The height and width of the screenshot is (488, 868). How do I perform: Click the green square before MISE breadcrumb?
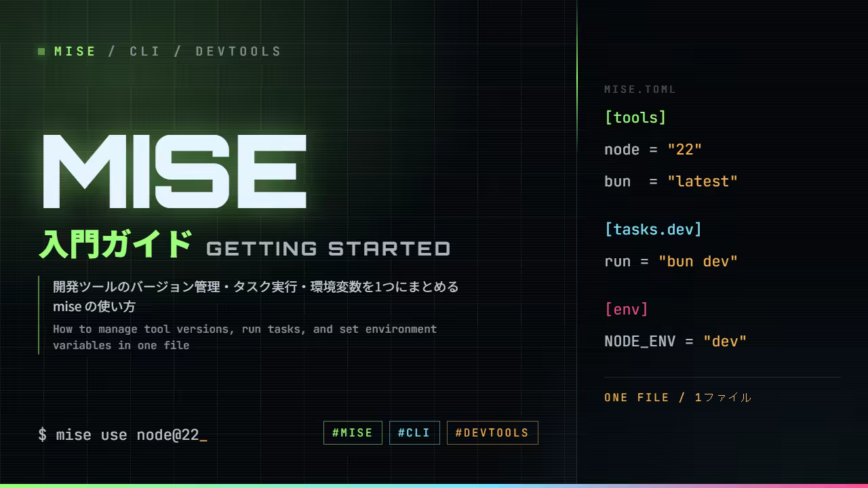click(x=41, y=52)
